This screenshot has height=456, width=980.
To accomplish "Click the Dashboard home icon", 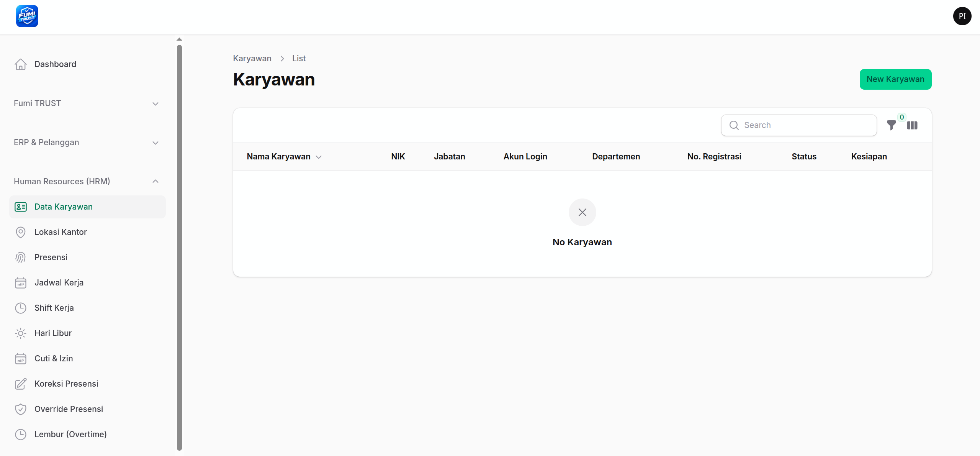I will click(x=21, y=64).
